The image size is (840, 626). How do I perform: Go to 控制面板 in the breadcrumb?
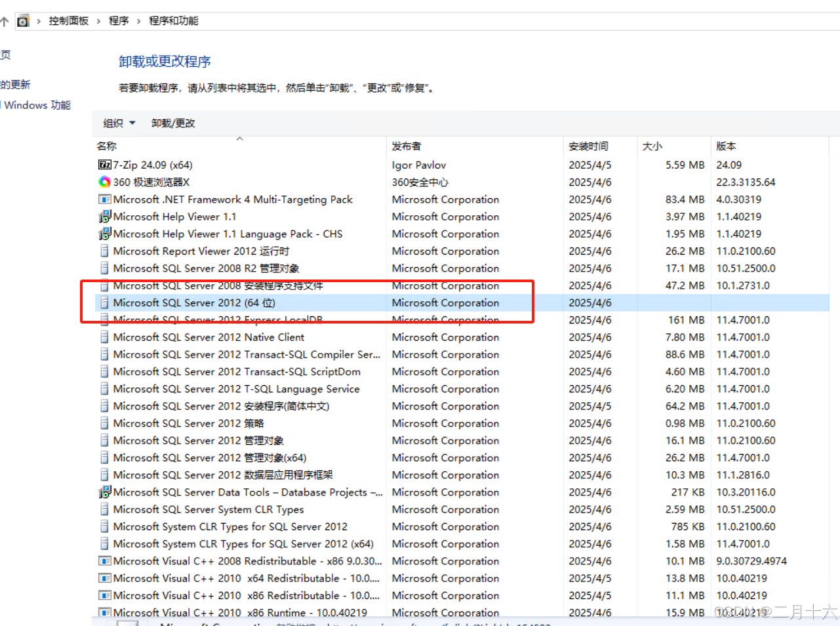(x=69, y=21)
